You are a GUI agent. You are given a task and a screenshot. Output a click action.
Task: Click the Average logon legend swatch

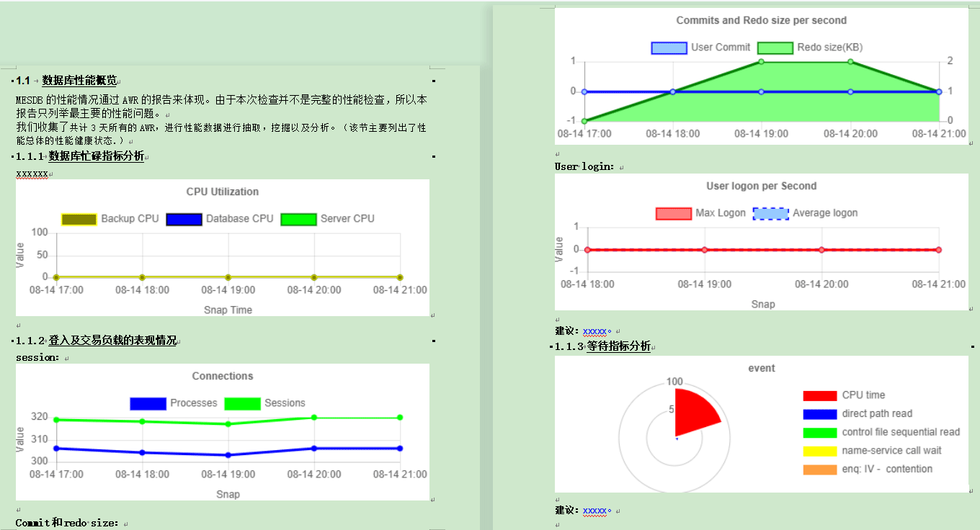pos(770,213)
